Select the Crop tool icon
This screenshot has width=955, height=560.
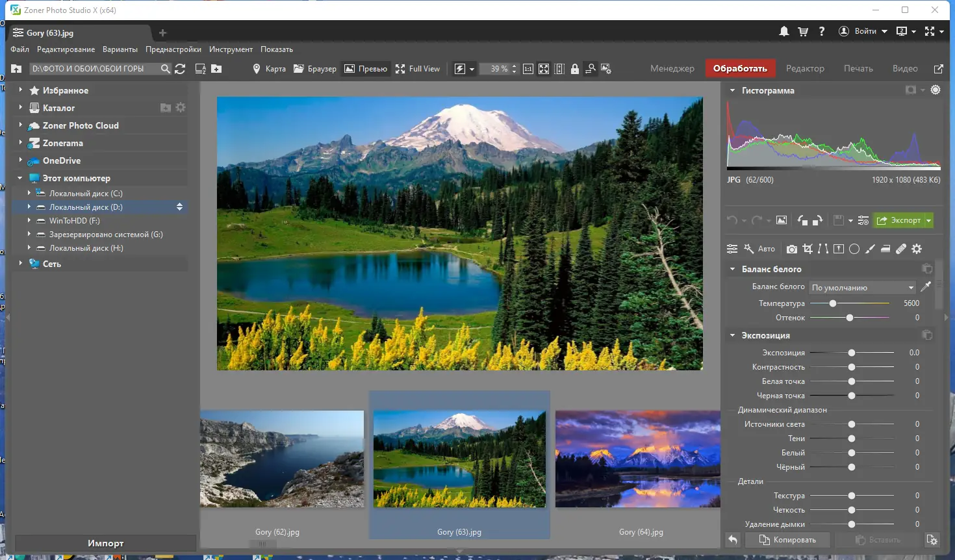point(808,249)
